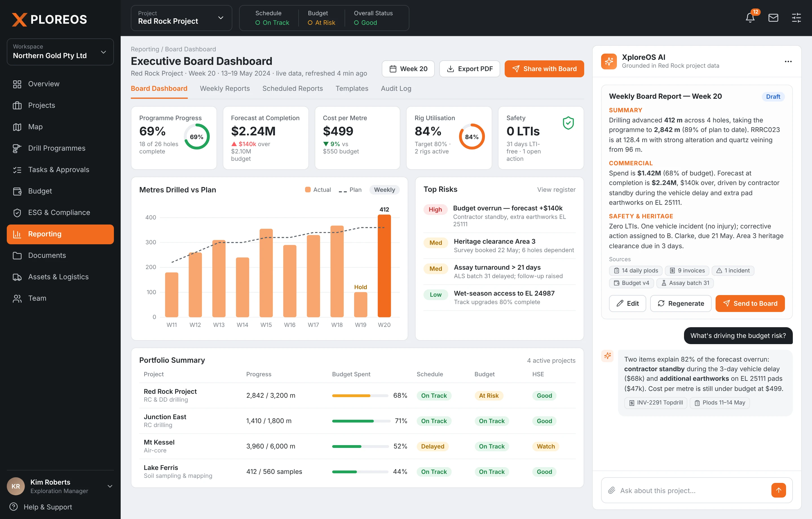Switch to Scheduled Reports tab
The height and width of the screenshot is (519, 812).
(292, 88)
